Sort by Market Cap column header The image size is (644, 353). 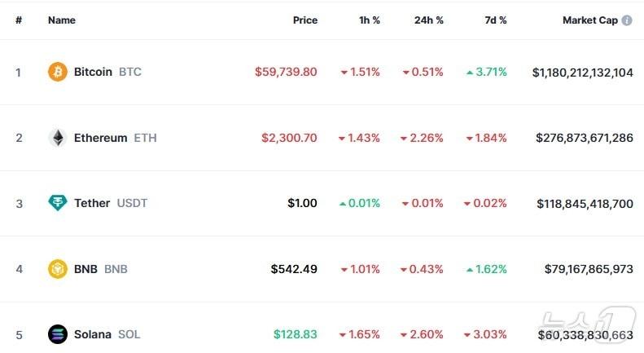[589, 20]
